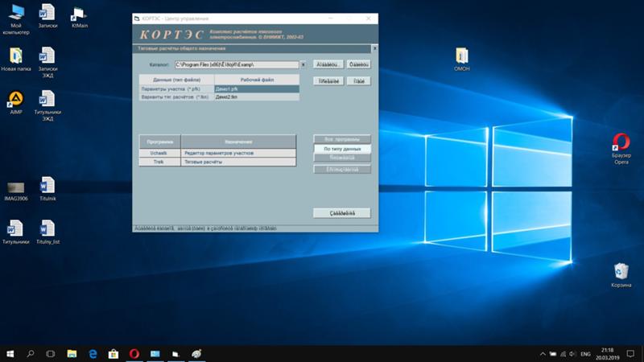Close the Тяговые расчёты общего назначения panel

click(374, 48)
